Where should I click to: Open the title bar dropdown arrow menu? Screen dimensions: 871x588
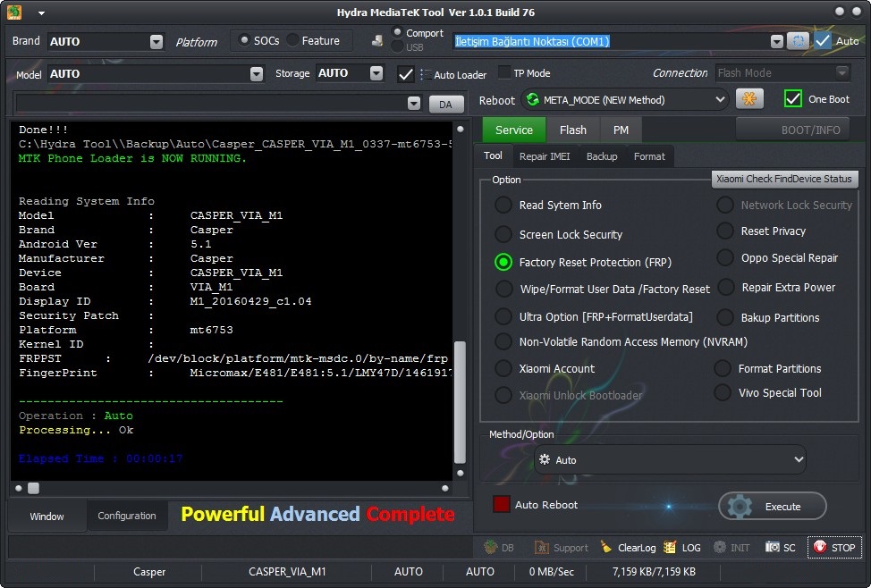(x=42, y=13)
